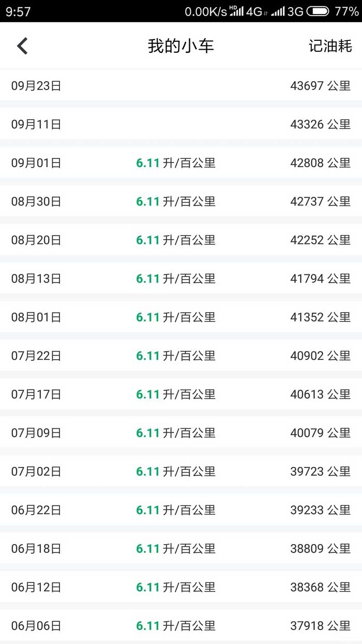Image resolution: width=362 pixels, height=644 pixels.
Task: Tap the 08月20日 fuel consumption value
Action: [x=176, y=240]
